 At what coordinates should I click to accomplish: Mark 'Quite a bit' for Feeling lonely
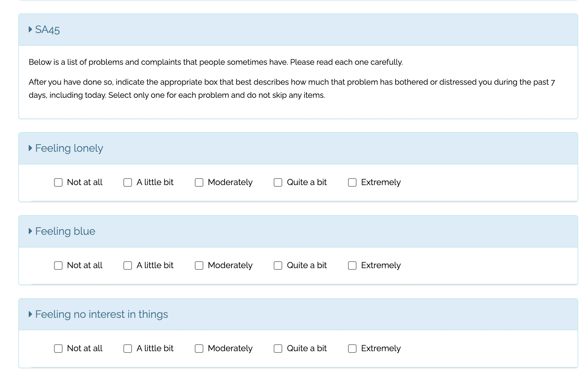[x=278, y=182]
